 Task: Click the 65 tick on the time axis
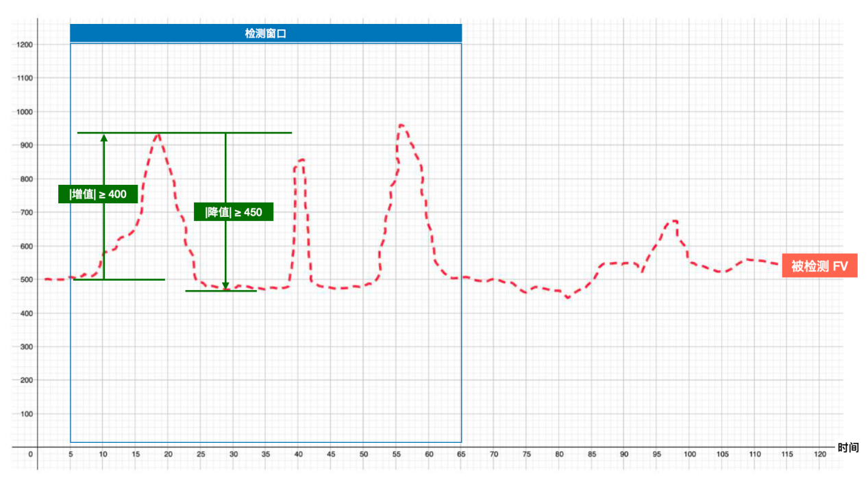(x=462, y=454)
